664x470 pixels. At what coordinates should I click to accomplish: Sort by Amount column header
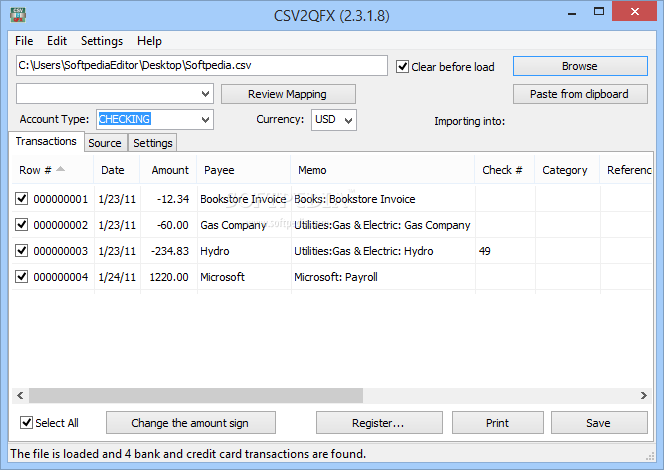[169, 170]
